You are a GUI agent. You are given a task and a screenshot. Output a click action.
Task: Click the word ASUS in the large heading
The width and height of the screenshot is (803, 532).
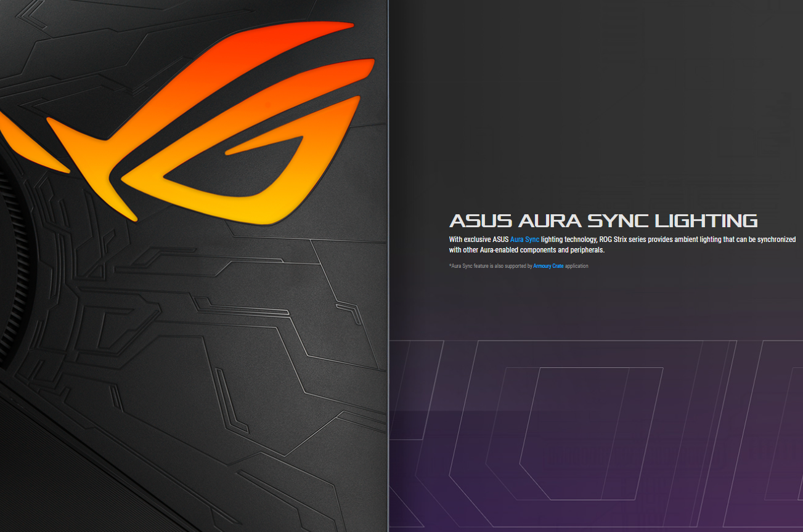pos(481,220)
